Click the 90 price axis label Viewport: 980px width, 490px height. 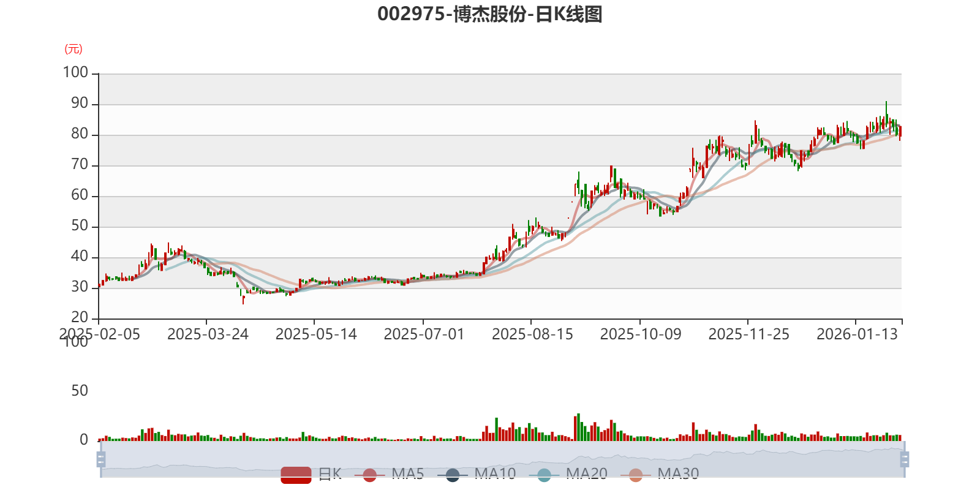pyautogui.click(x=80, y=103)
